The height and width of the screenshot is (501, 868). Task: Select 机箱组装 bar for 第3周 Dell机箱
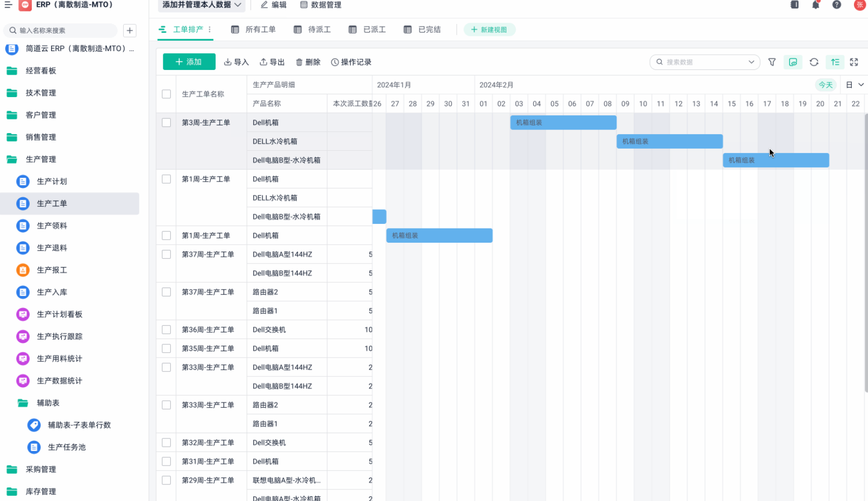pos(563,123)
